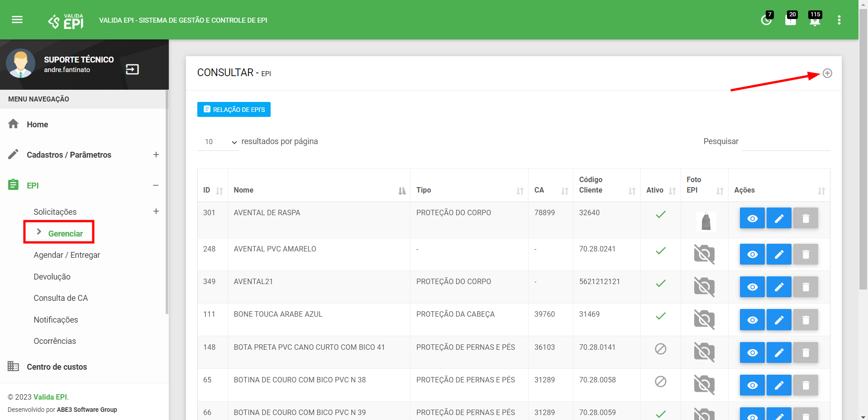View details of AVENTAL DE RASPA
This screenshot has height=420, width=868.
coord(752,218)
